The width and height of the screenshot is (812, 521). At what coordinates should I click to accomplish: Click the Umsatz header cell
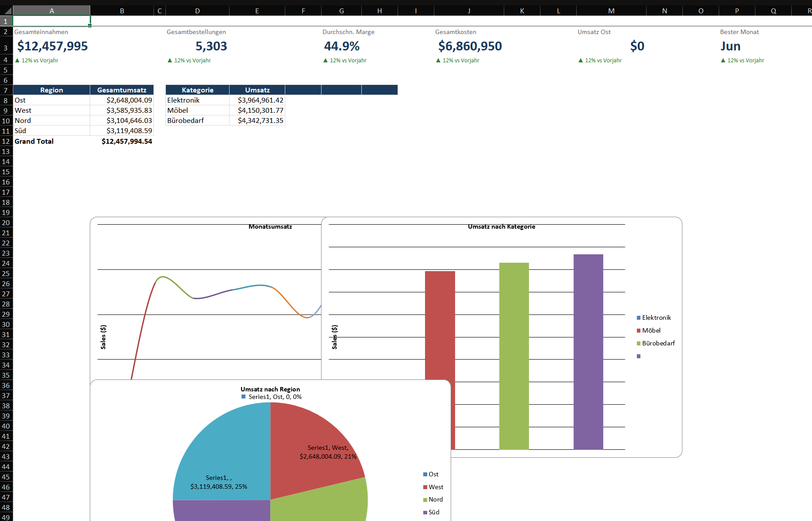[x=257, y=90]
